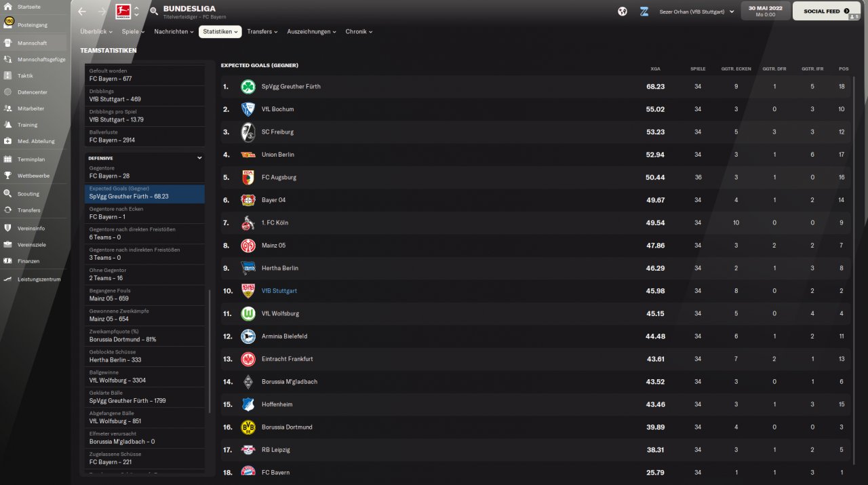The width and height of the screenshot is (868, 485).
Task: Click the table's right scrollbar
Action: coord(853,271)
